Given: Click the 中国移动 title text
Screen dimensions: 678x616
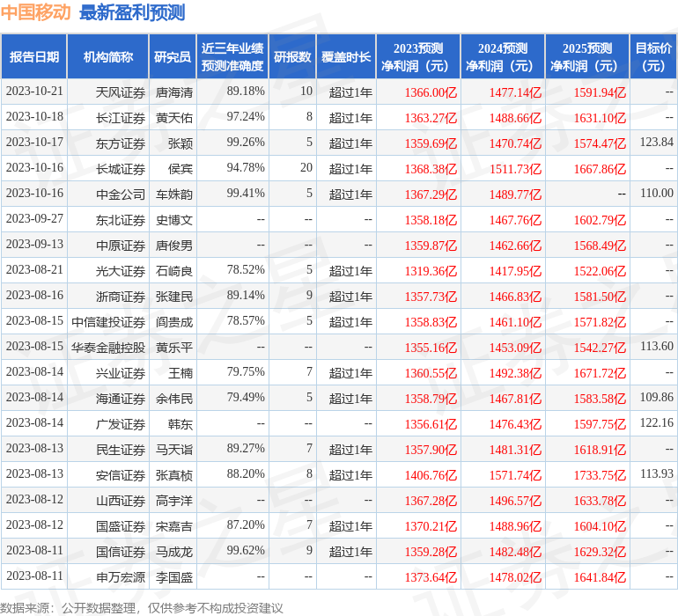Looking at the screenshot, I should [x=35, y=12].
